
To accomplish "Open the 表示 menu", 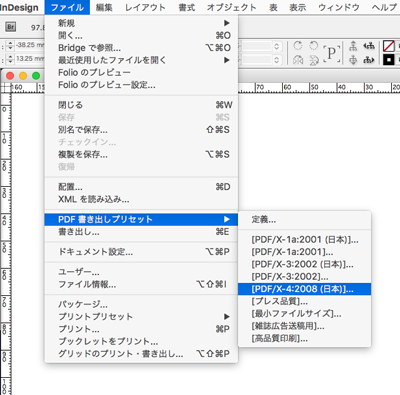I will (297, 7).
